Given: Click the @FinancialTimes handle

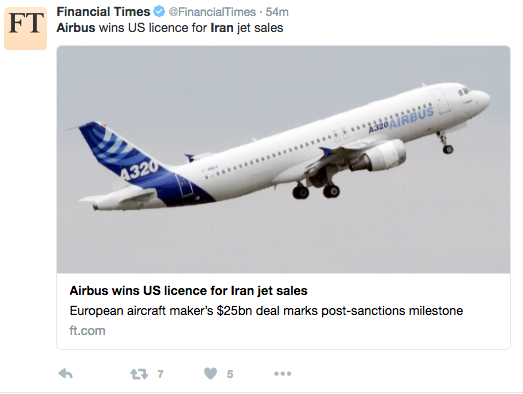Looking at the screenshot, I should point(212,12).
